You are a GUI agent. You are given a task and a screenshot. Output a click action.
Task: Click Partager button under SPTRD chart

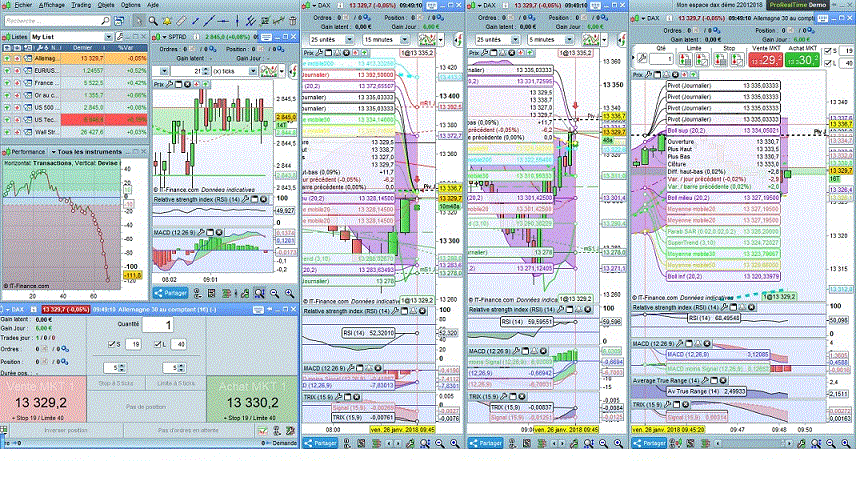coord(170,293)
